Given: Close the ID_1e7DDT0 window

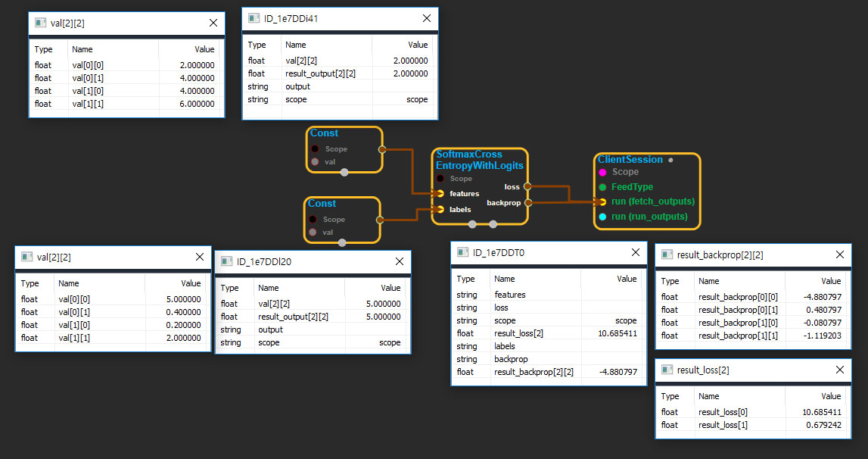Looking at the screenshot, I should [x=635, y=252].
